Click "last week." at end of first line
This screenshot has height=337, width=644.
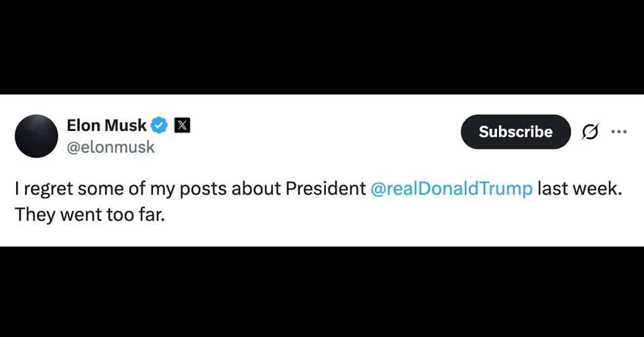pos(580,189)
